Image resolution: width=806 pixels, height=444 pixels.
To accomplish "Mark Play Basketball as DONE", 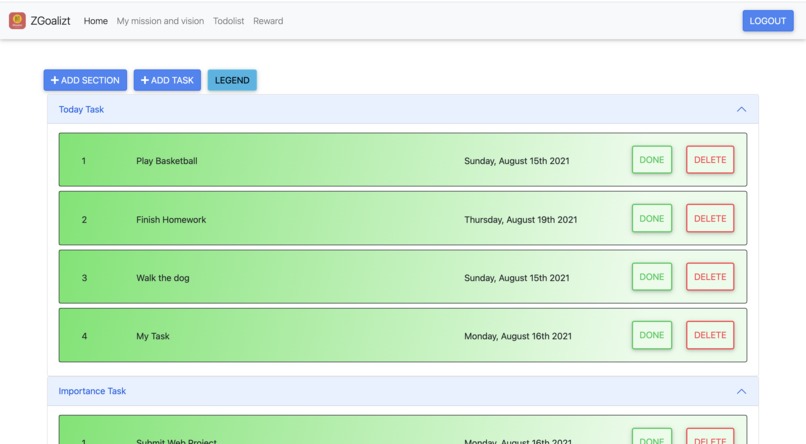I will click(x=652, y=160).
